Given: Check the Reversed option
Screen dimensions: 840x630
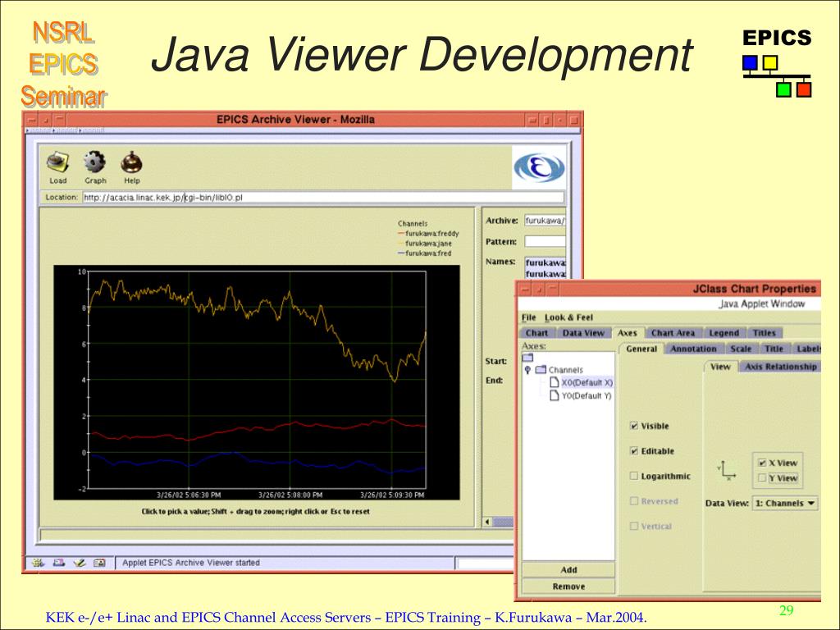Looking at the screenshot, I should click(x=634, y=501).
